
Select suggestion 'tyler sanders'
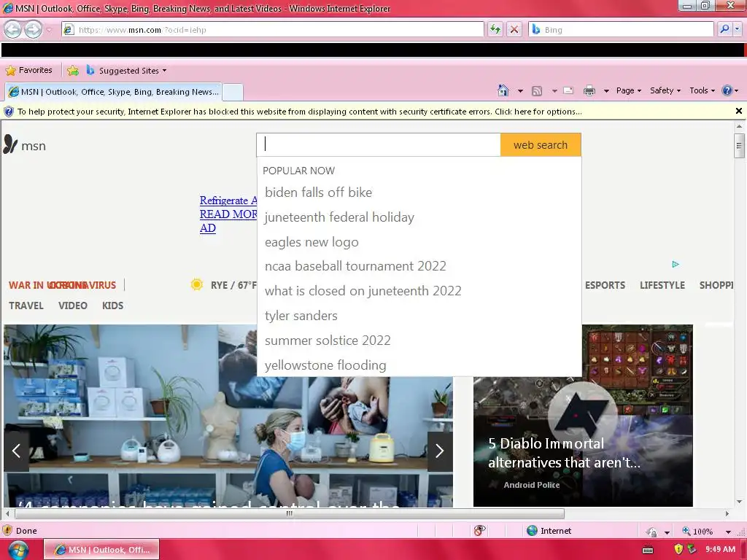[x=301, y=316]
